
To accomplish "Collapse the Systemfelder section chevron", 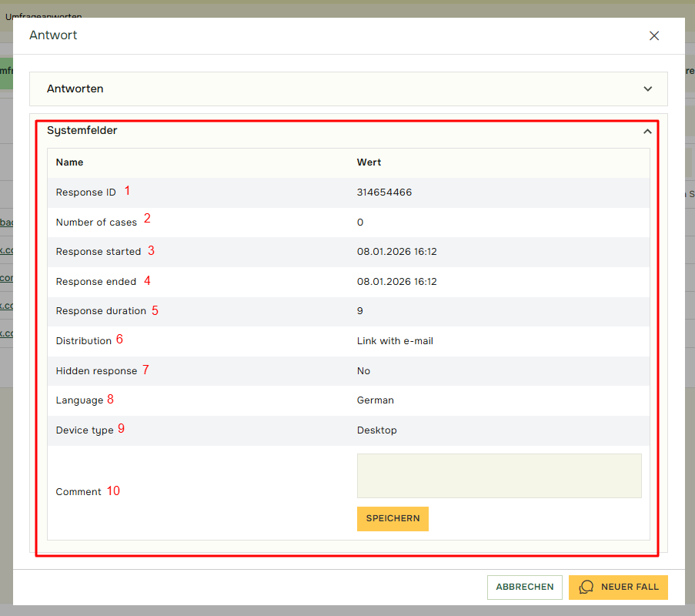I will [647, 131].
